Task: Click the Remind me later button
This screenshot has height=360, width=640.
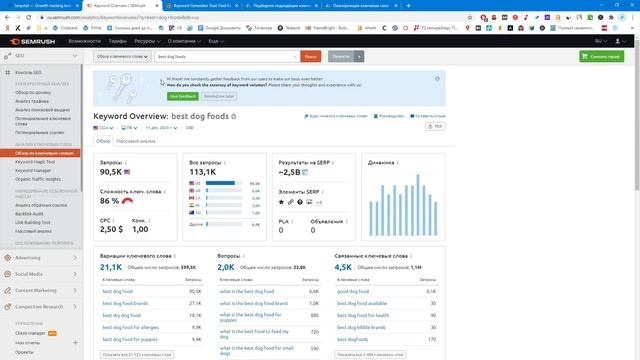Action: click(x=219, y=96)
